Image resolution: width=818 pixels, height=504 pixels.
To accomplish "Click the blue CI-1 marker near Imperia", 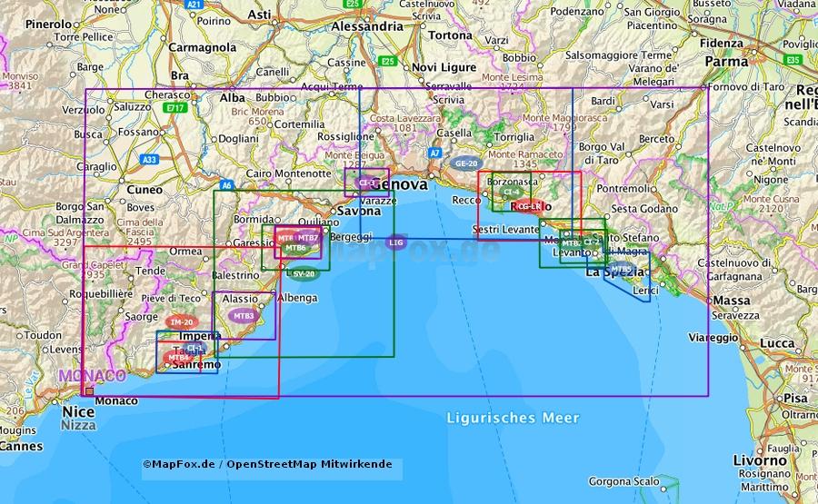I will tap(195, 347).
